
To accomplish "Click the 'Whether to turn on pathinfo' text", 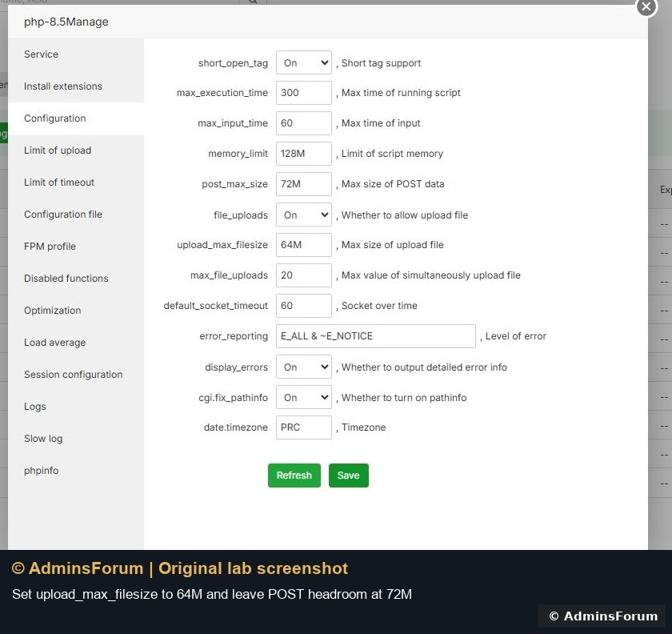I will coord(404,398).
